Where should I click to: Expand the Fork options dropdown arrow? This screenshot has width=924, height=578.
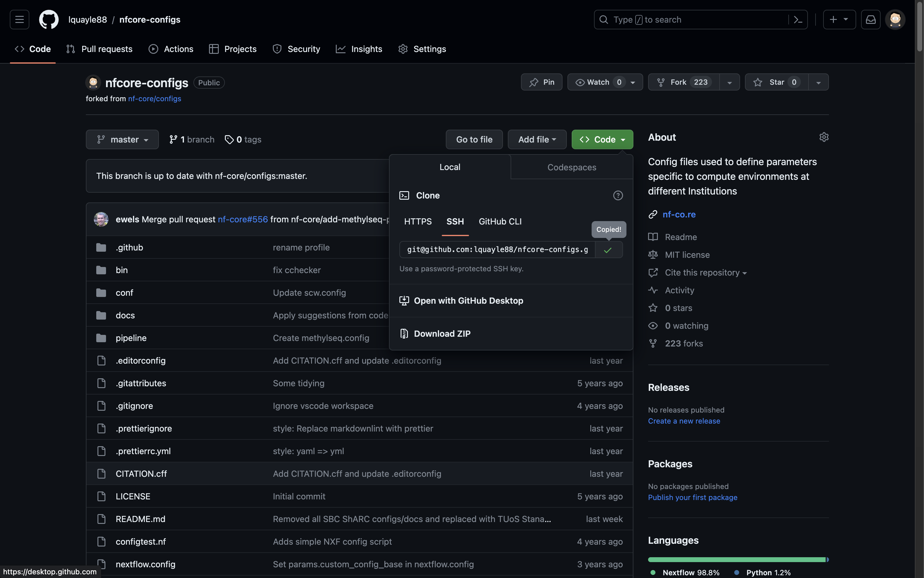tap(729, 82)
